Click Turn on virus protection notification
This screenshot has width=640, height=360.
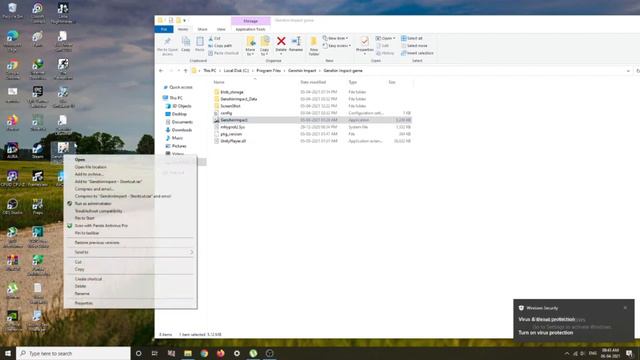pos(545,333)
